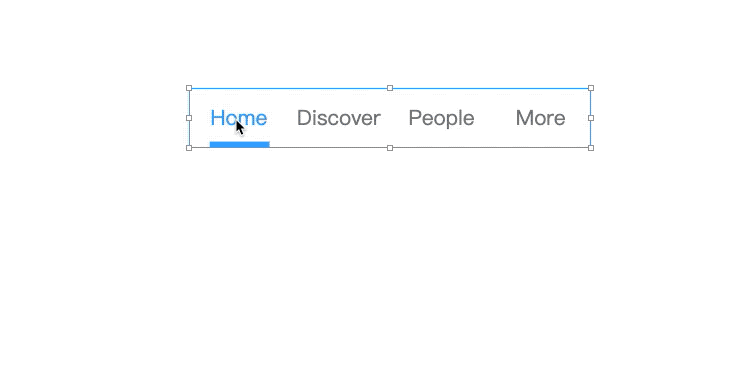
Task: Click the top-right corner selection handle
Action: pos(591,88)
